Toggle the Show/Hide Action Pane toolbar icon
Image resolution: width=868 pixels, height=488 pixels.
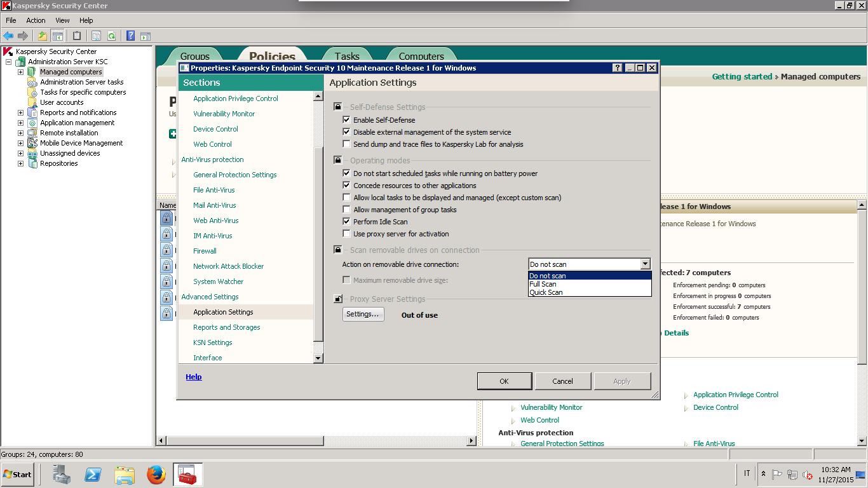146,36
